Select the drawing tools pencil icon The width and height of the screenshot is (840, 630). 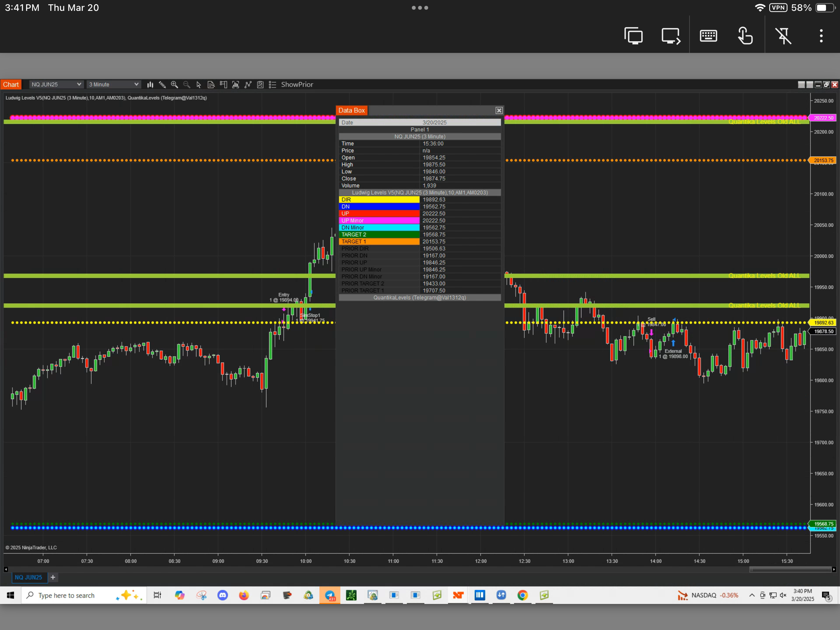(162, 84)
